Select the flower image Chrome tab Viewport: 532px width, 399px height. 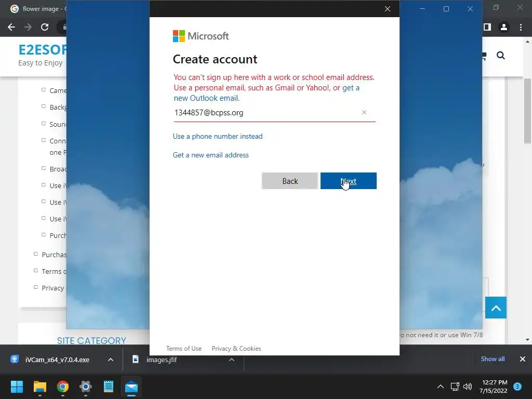coord(37,9)
